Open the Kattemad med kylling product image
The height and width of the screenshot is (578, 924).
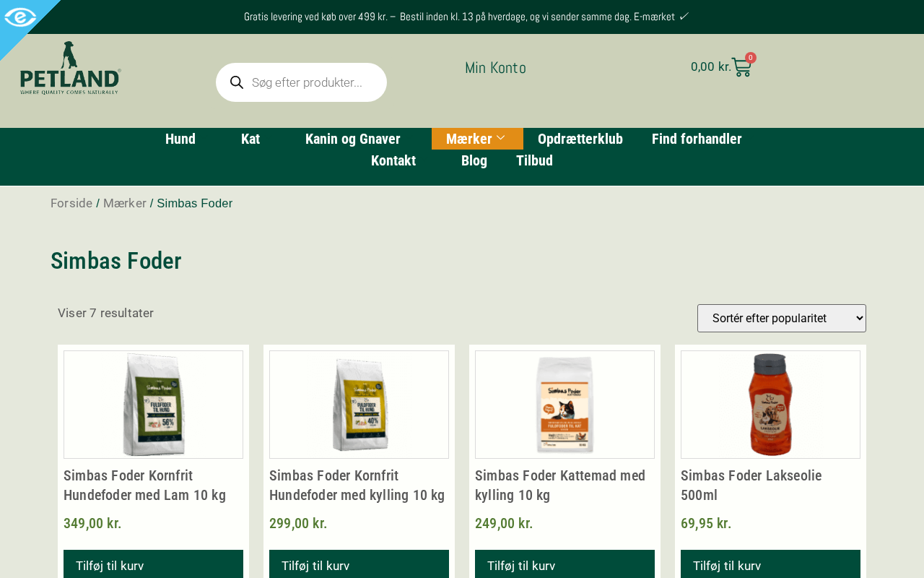[x=565, y=405]
